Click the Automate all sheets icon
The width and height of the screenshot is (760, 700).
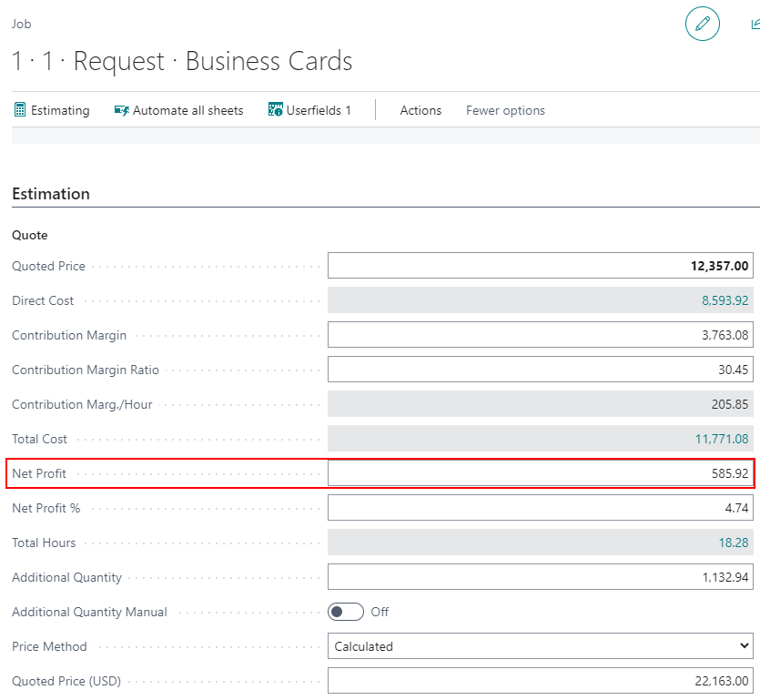[122, 110]
